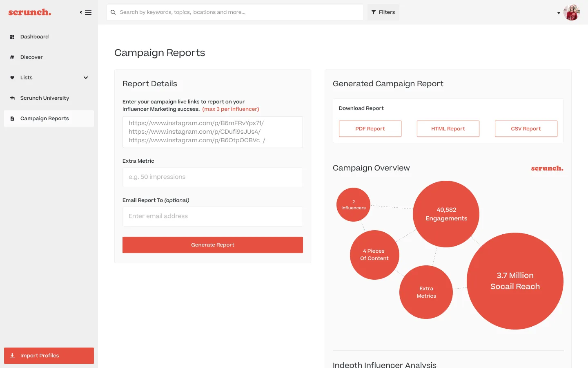
Task: Click the Extra Metrics bubble
Action: (426, 292)
